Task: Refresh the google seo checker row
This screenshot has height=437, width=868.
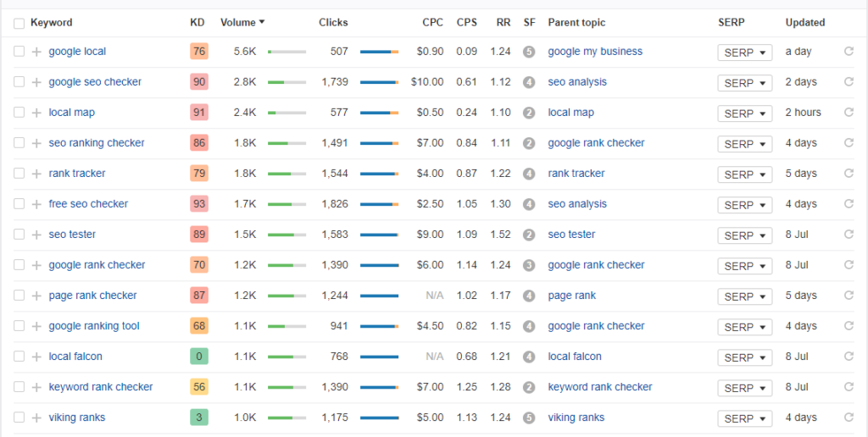Action: (849, 82)
